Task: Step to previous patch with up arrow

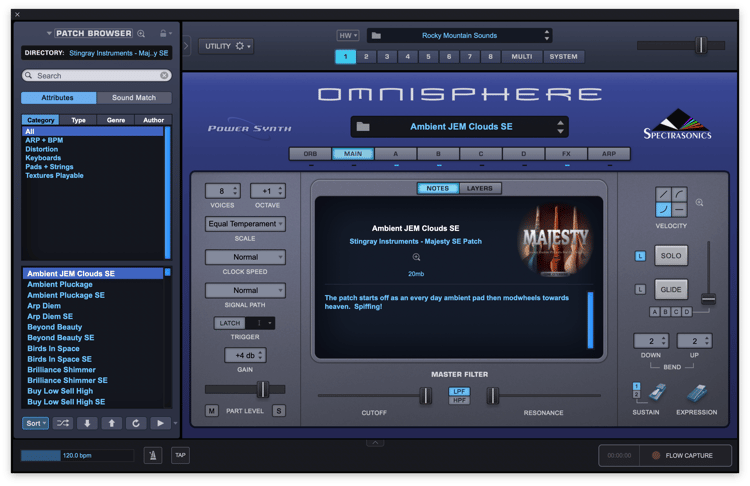Action: (x=111, y=423)
